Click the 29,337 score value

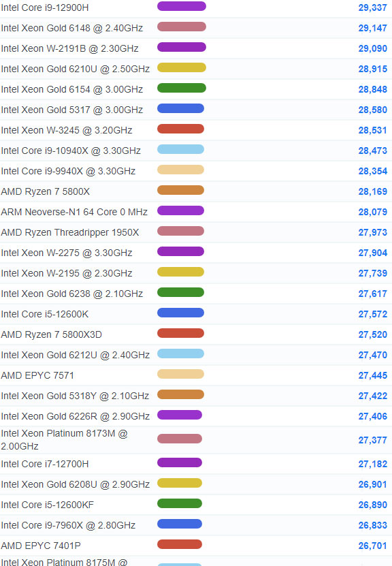pos(372,7)
